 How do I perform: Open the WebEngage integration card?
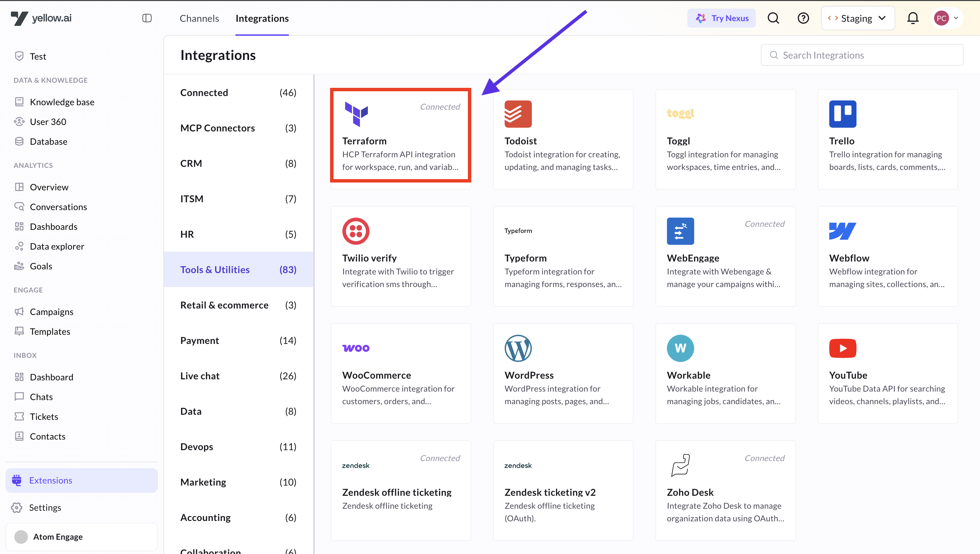[725, 256]
